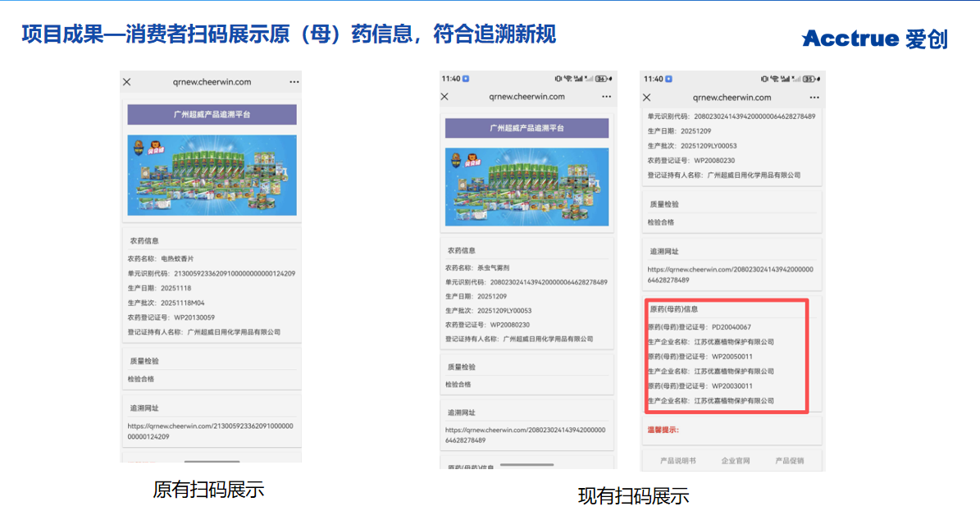
Task: Click the 广州超威产品追溯平台 purple header banner
Action: pyautogui.click(x=211, y=114)
